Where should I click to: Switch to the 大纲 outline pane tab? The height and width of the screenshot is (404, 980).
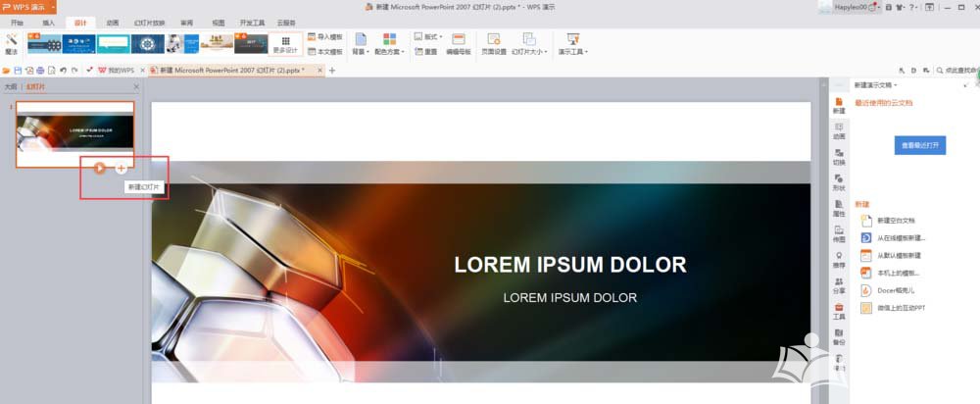coord(11,87)
